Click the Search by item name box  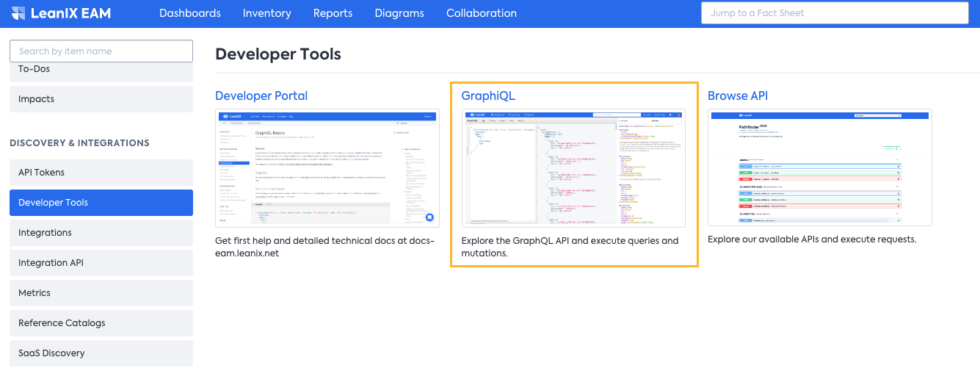point(101,51)
